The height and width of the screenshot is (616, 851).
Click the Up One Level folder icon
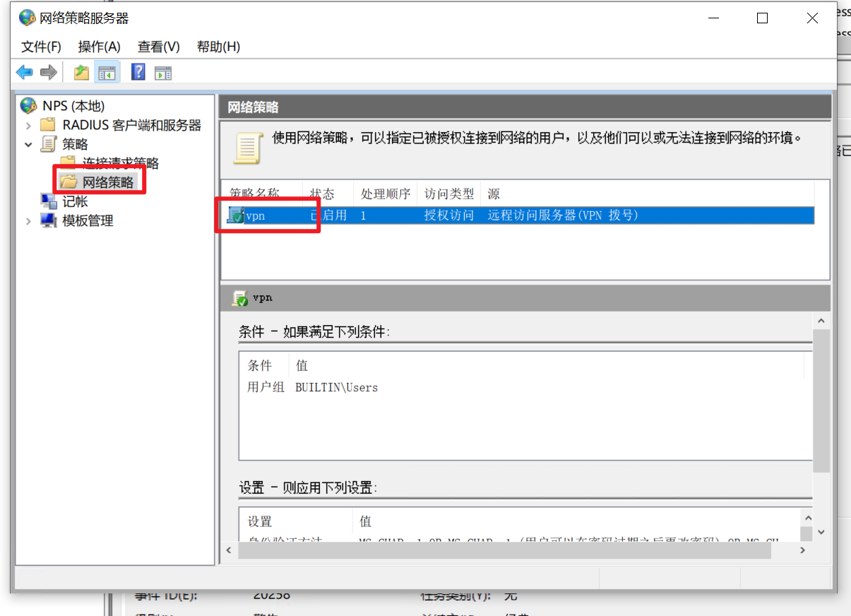81,72
